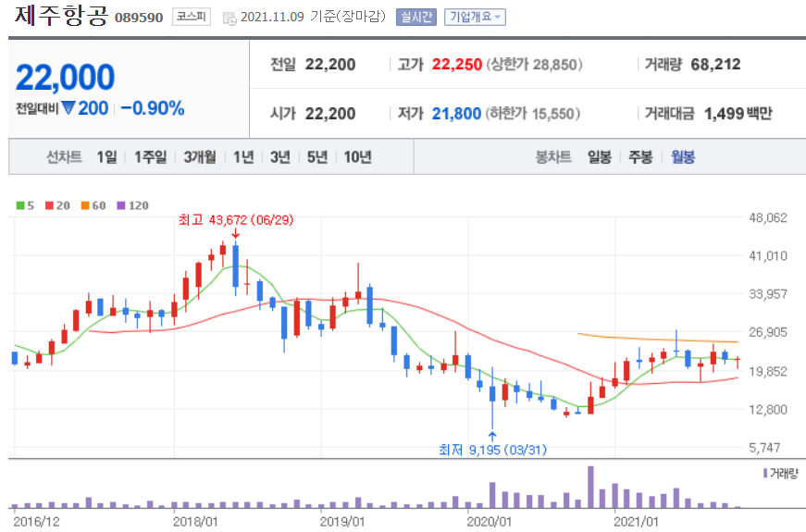This screenshot has height=532, width=806.
Task: Click the 고가 value 22,250
Action: coord(457,64)
